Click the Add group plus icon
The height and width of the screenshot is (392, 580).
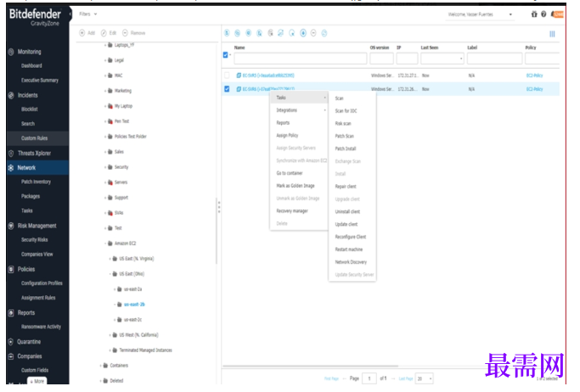(82, 33)
